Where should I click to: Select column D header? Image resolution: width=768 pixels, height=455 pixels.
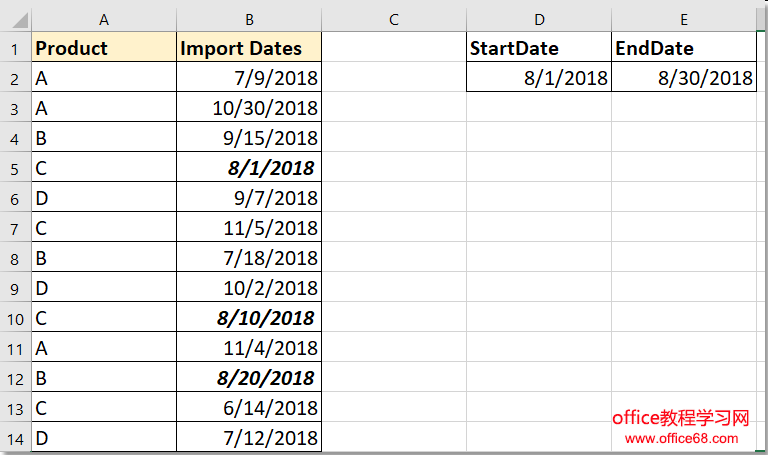click(539, 19)
